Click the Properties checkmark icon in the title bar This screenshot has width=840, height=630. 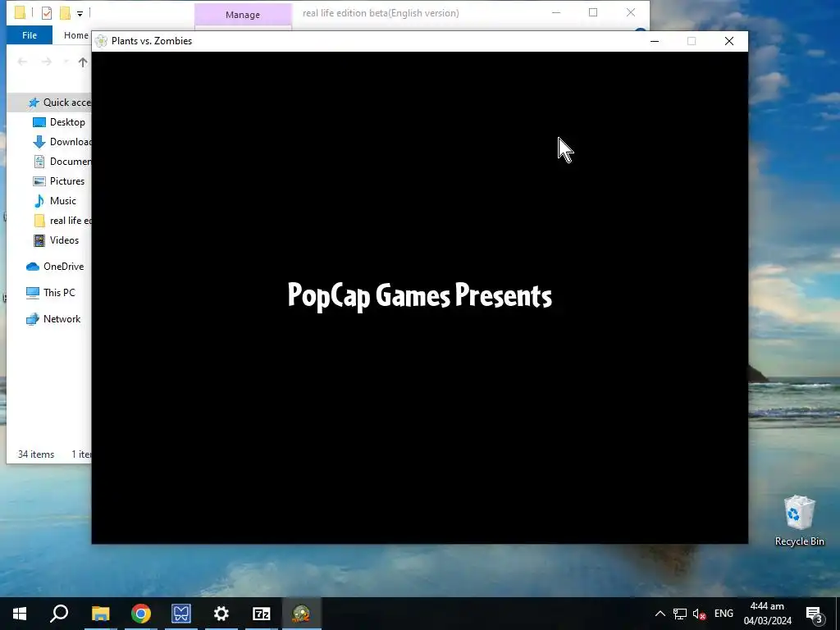click(47, 13)
